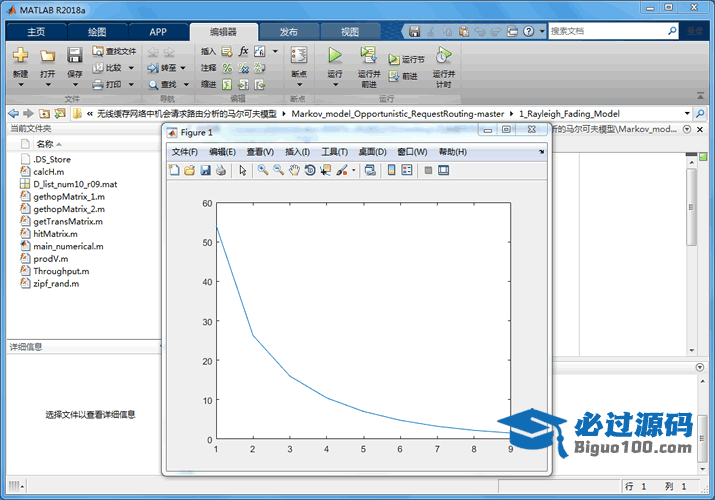The image size is (715, 500).
Task: Select the Rotate 3D tool
Action: [x=310, y=170]
